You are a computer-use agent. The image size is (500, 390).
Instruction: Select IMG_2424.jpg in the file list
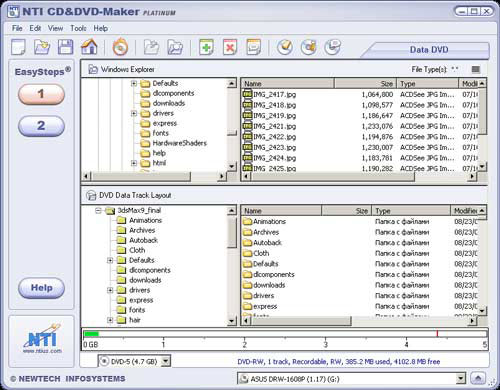click(269, 158)
